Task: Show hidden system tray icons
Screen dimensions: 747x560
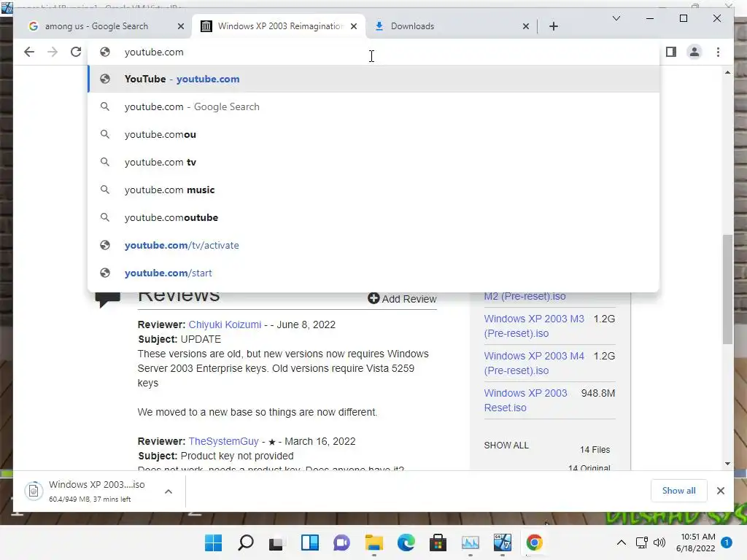Action: click(622, 542)
